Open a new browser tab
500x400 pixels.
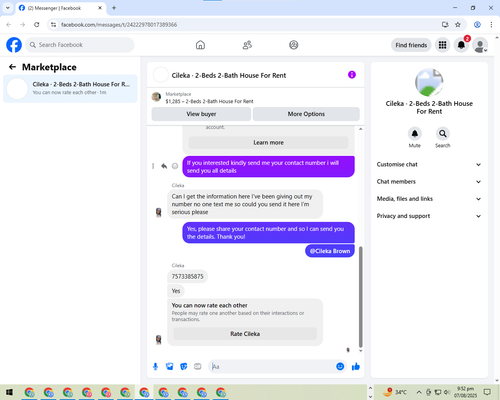pyautogui.click(x=114, y=8)
